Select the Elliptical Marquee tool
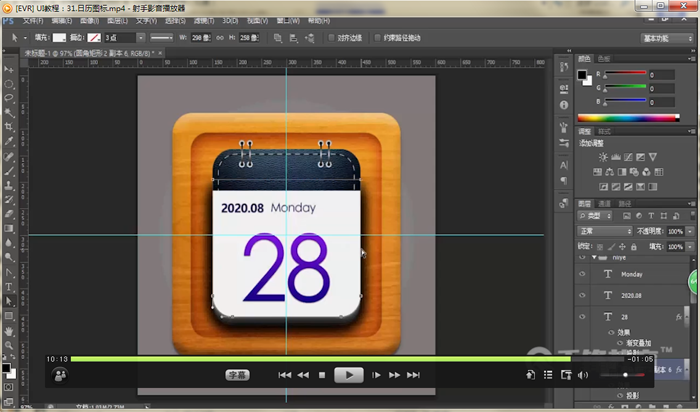Viewport: 700px width, 412px height. [9, 84]
